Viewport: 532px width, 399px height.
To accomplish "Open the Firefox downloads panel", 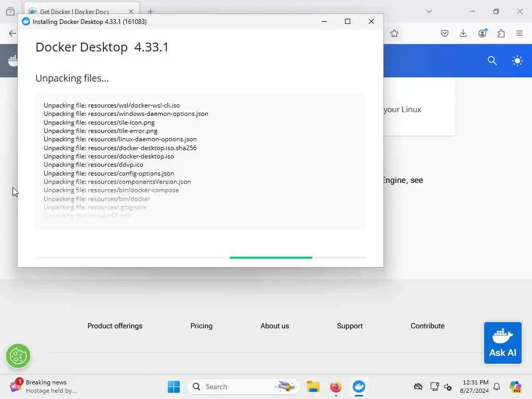I will tap(463, 33).
